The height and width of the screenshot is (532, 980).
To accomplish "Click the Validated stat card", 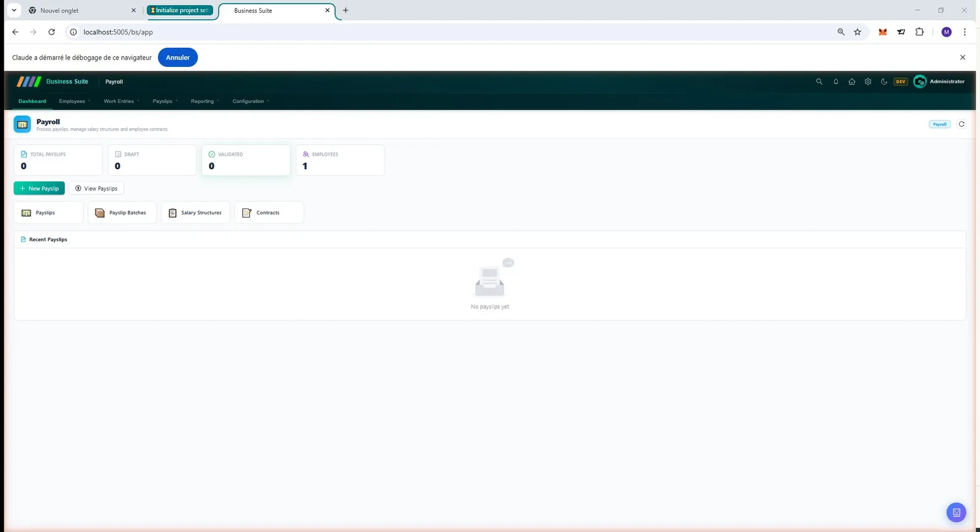I will [246, 160].
